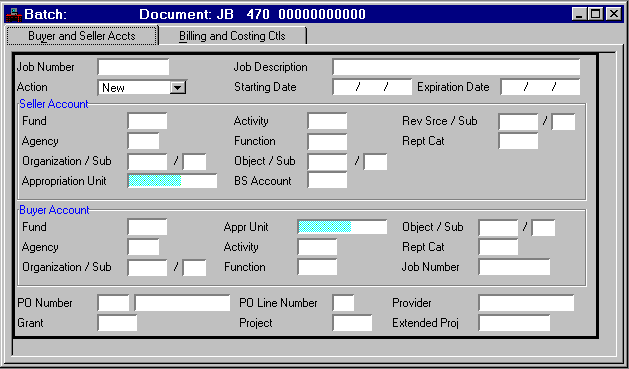Click Buyer Account Organization Sub field
This screenshot has width=629, height=369.
195,268
